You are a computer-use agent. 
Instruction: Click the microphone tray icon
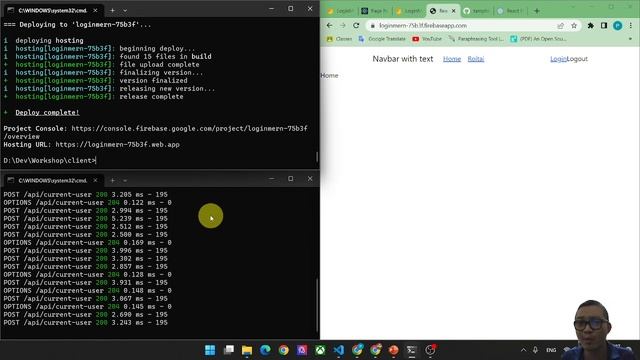(x=535, y=350)
